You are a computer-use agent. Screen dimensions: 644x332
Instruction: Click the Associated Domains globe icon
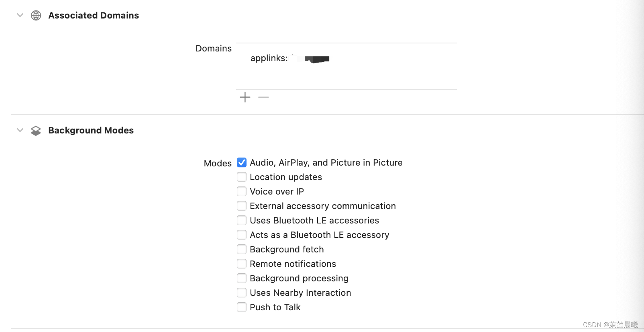pyautogui.click(x=36, y=15)
